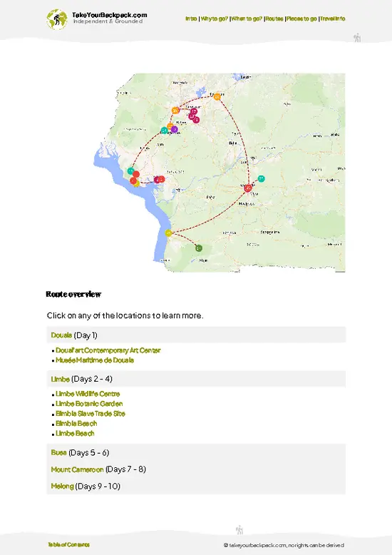392x555 pixels.
Task: Open Bimbia Slave Trade Site link
Action: pyautogui.click(x=91, y=414)
